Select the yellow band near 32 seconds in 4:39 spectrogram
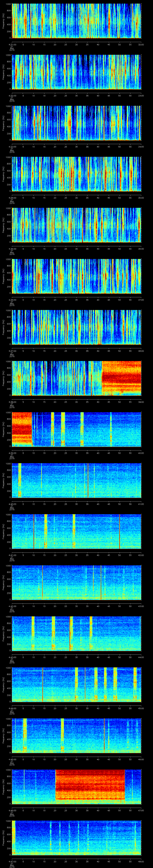This screenshot has height=868, width=153. (x=82, y=429)
